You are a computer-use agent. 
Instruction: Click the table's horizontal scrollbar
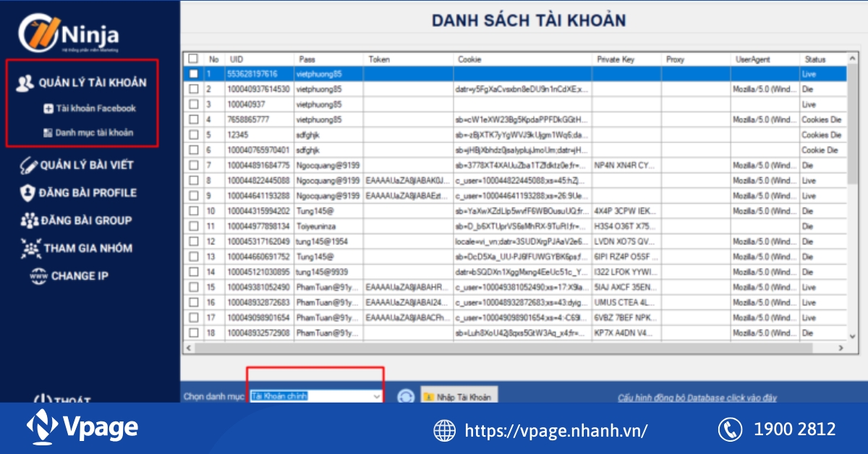tap(506, 348)
